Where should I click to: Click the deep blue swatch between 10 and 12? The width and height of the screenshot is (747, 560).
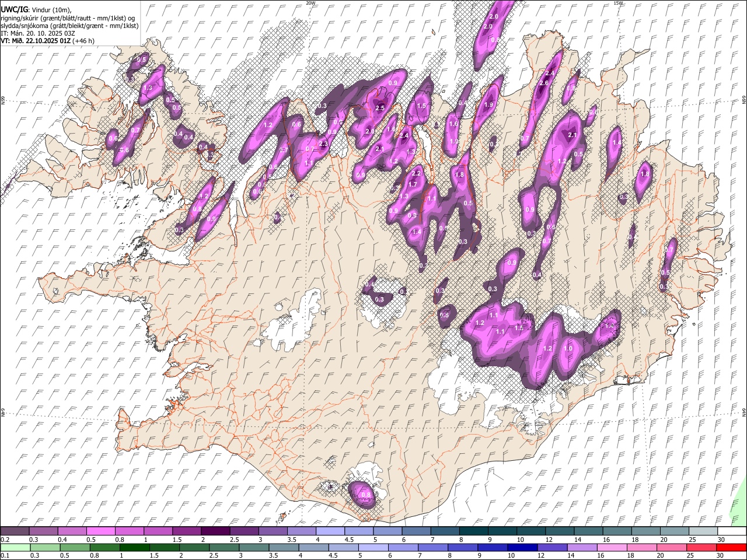pos(522,547)
